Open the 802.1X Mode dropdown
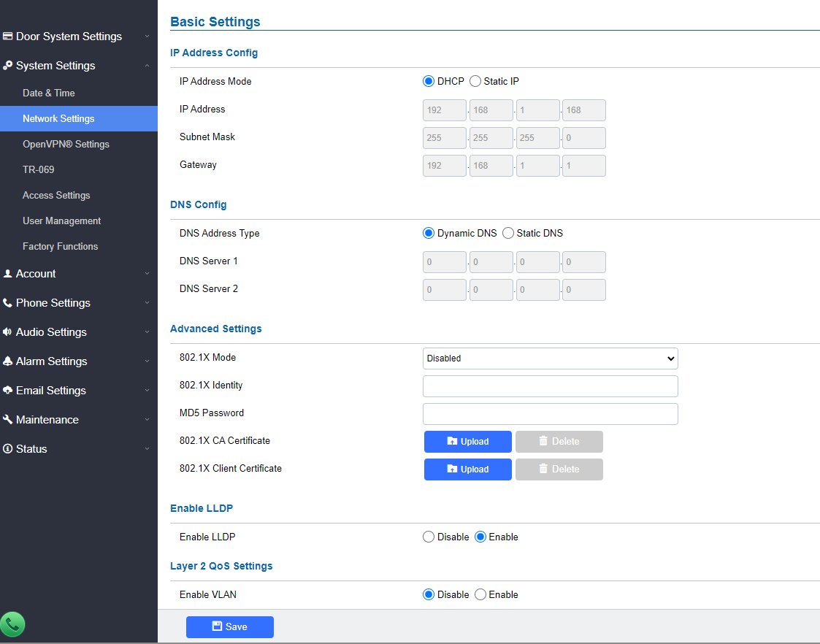The height and width of the screenshot is (644, 820). (x=550, y=359)
